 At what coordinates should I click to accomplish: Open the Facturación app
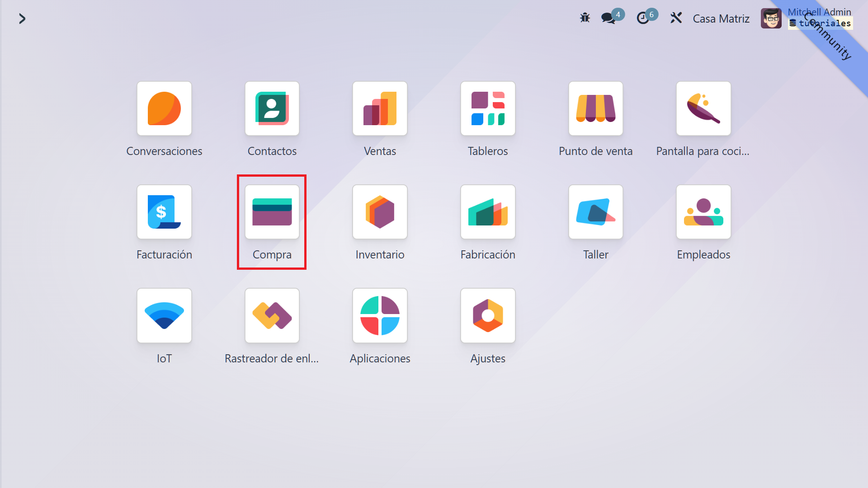click(x=164, y=212)
